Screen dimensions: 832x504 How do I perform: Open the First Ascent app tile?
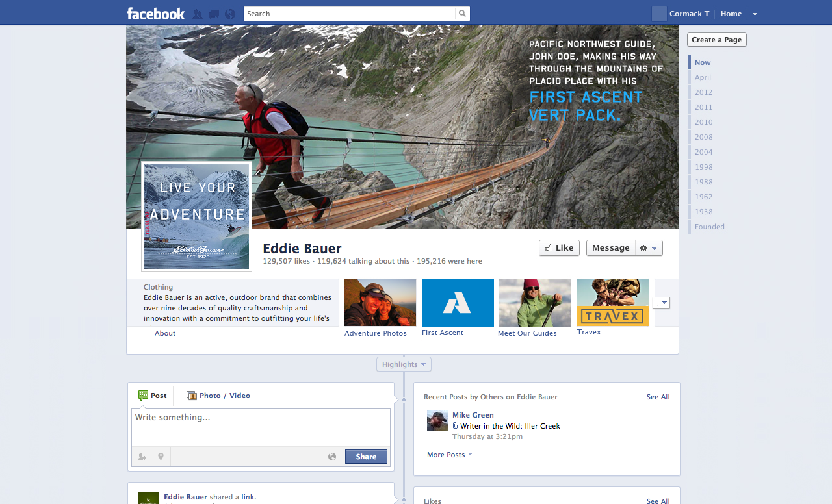pos(458,303)
